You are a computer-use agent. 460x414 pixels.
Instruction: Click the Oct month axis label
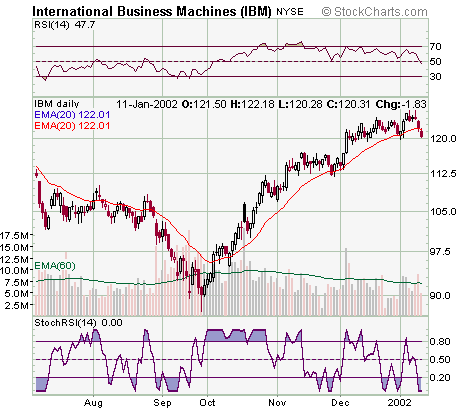207,403
